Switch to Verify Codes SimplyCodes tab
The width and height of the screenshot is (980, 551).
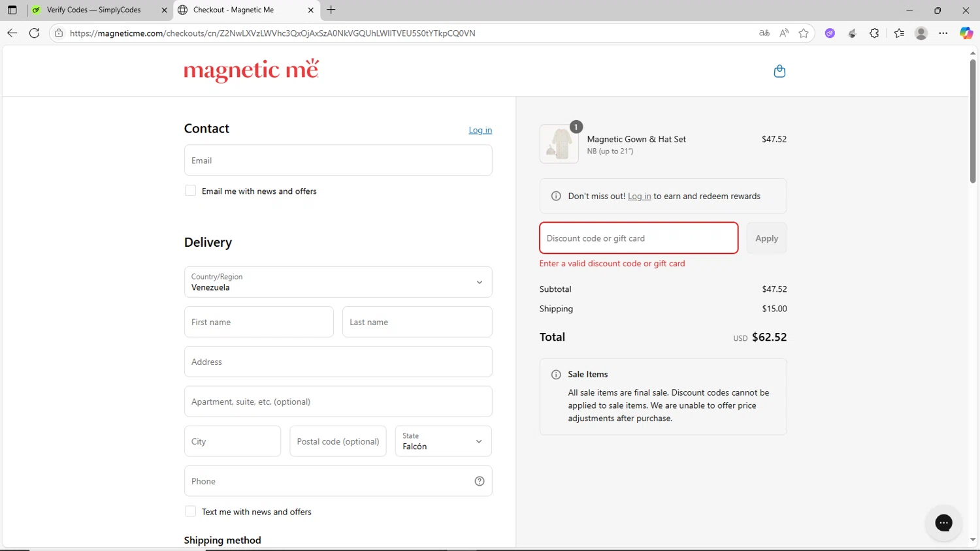pos(99,10)
